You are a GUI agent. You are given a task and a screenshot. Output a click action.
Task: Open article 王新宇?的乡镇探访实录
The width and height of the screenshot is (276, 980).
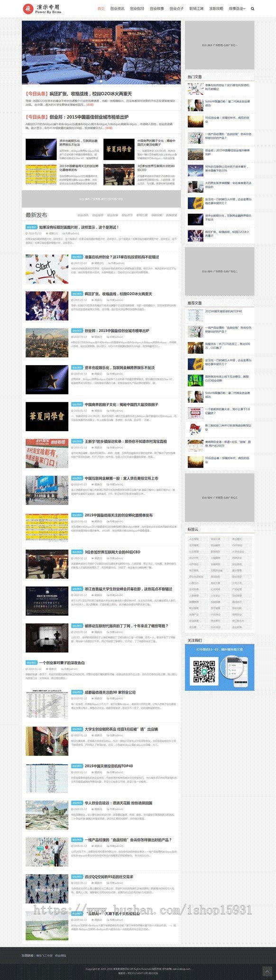(x=126, y=442)
